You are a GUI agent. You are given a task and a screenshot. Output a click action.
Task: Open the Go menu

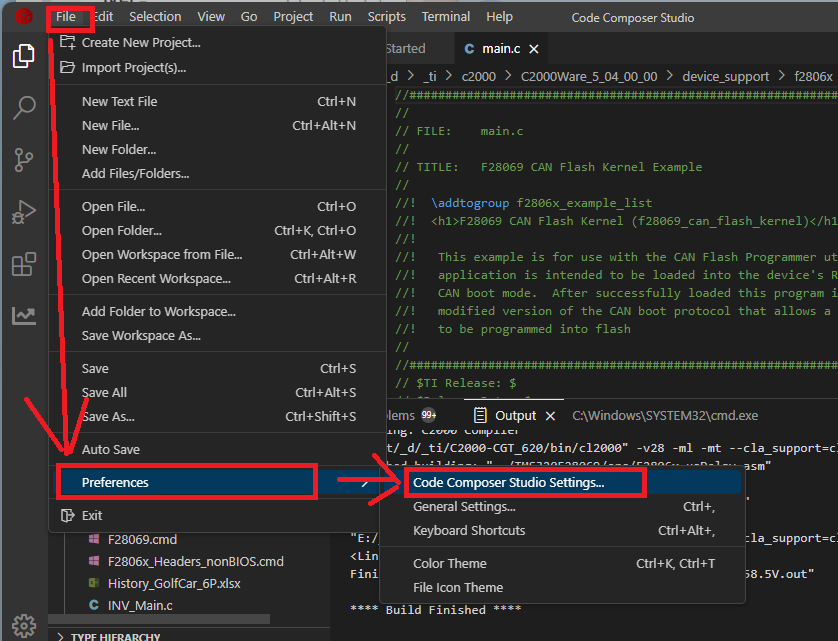[x=249, y=17]
